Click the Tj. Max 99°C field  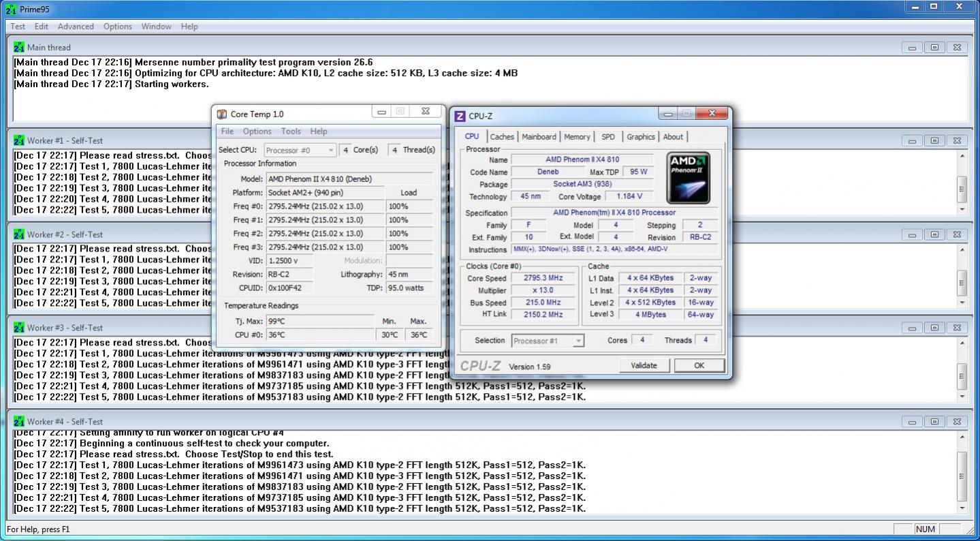coord(319,321)
